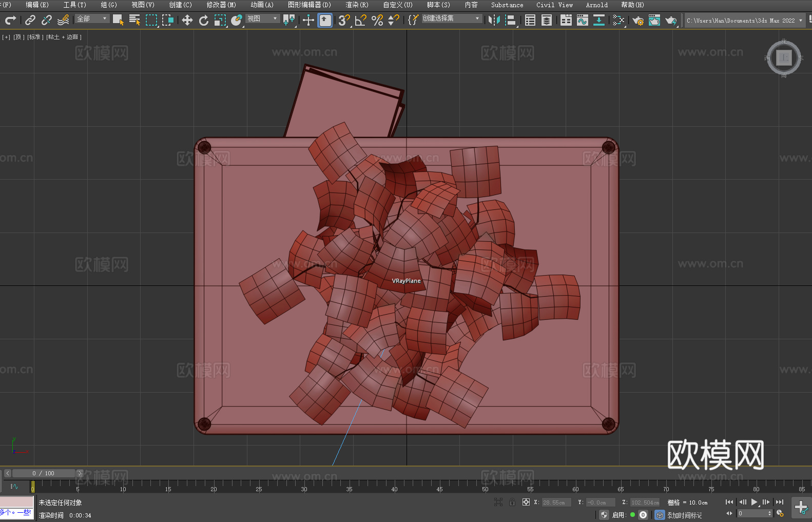
Task: Click Edit Named Selection Sets icon
Action: click(413, 20)
